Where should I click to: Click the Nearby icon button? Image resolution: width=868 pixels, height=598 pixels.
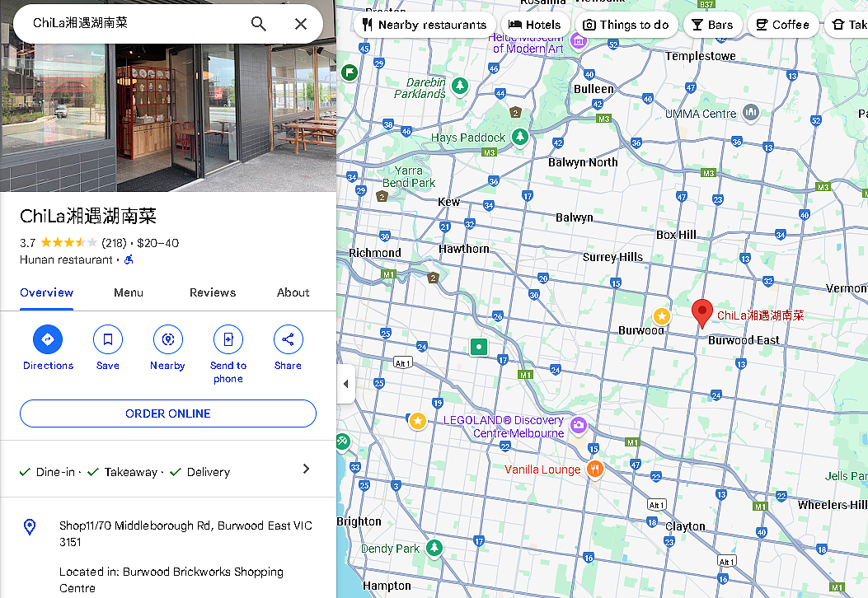pyautogui.click(x=167, y=339)
